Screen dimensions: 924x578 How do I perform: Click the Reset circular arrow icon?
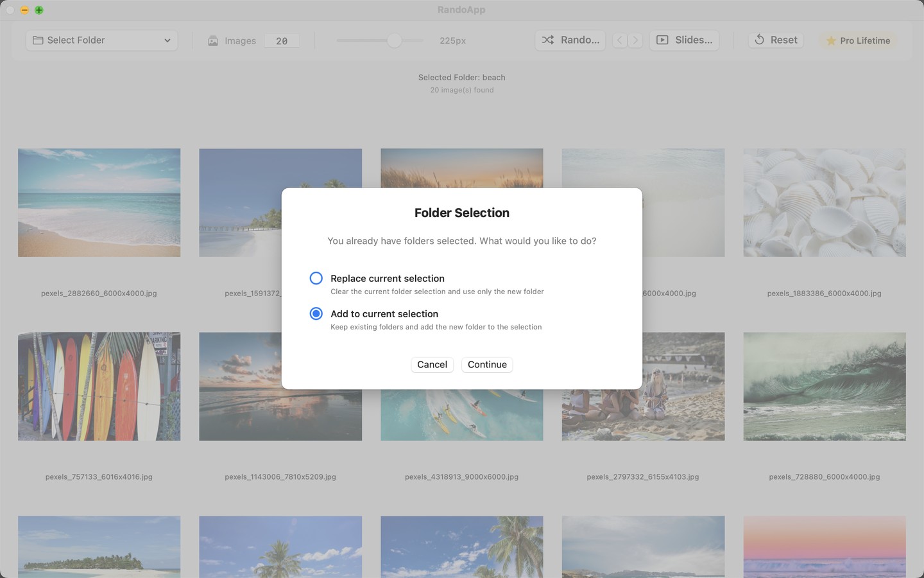pos(759,40)
